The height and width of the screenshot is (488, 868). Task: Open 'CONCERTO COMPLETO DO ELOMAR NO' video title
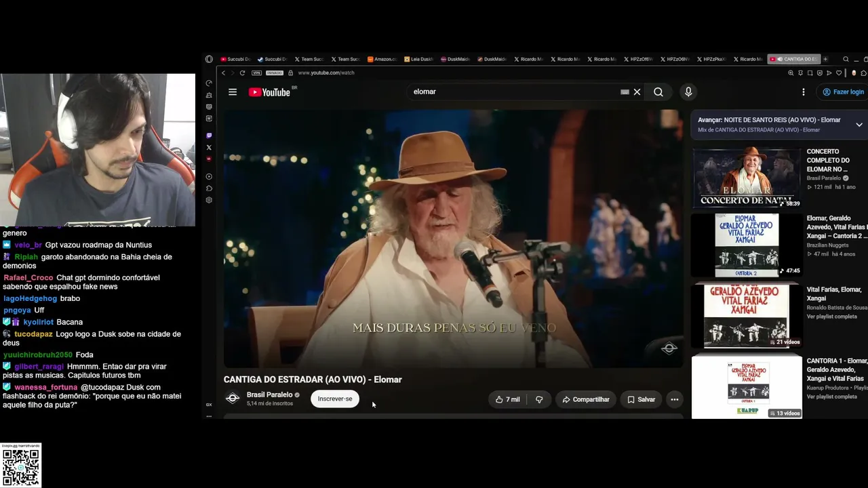(x=828, y=161)
